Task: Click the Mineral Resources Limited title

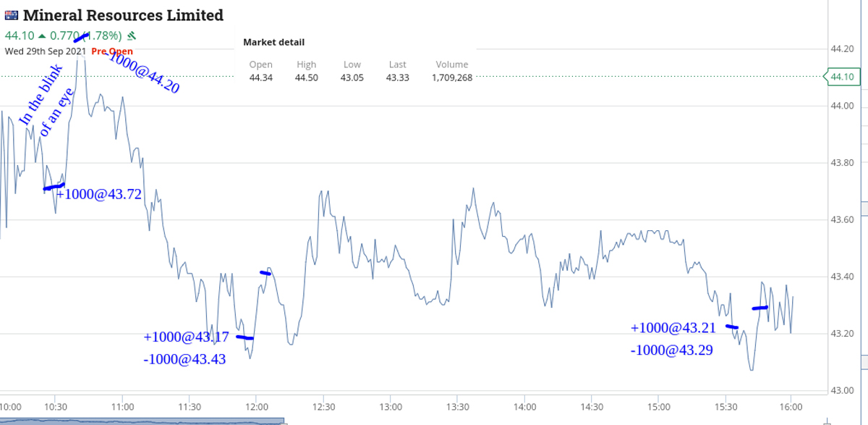Action: tap(123, 15)
